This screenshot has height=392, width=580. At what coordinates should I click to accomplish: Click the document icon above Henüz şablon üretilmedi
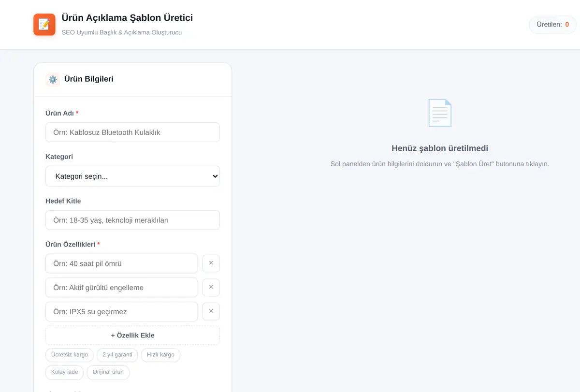click(x=440, y=113)
